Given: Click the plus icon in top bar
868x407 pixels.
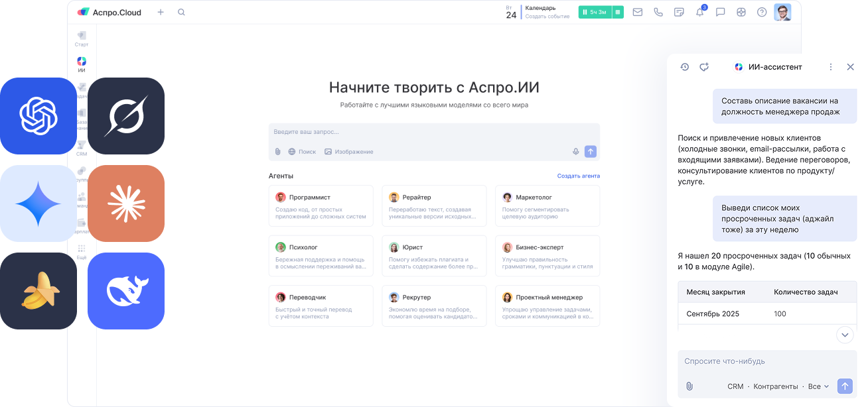Looking at the screenshot, I should [161, 12].
